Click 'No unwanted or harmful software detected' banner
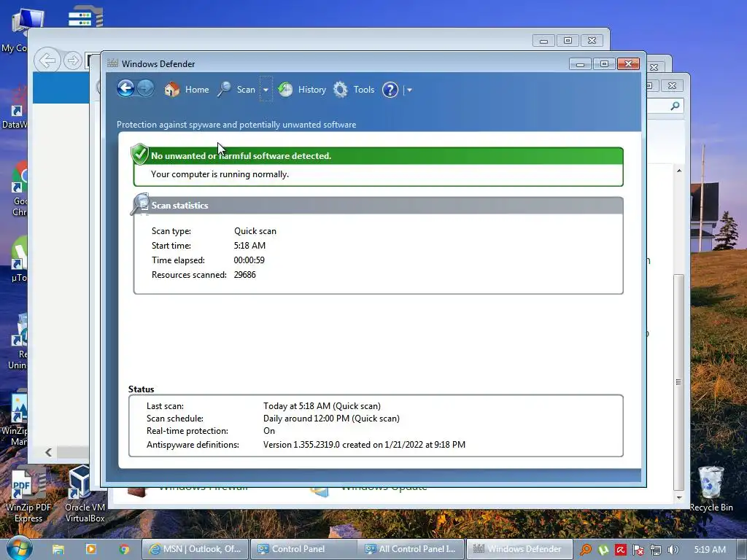Viewport: 747px width, 560px height. (x=379, y=156)
